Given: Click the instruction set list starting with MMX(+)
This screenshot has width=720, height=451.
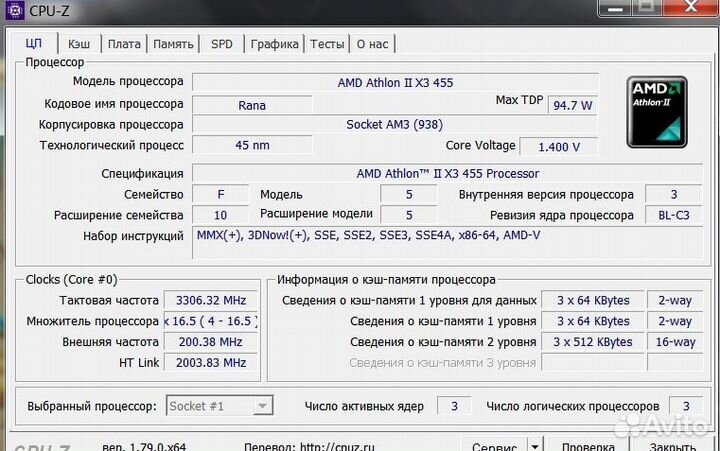Looking at the screenshot, I should tap(448, 242).
